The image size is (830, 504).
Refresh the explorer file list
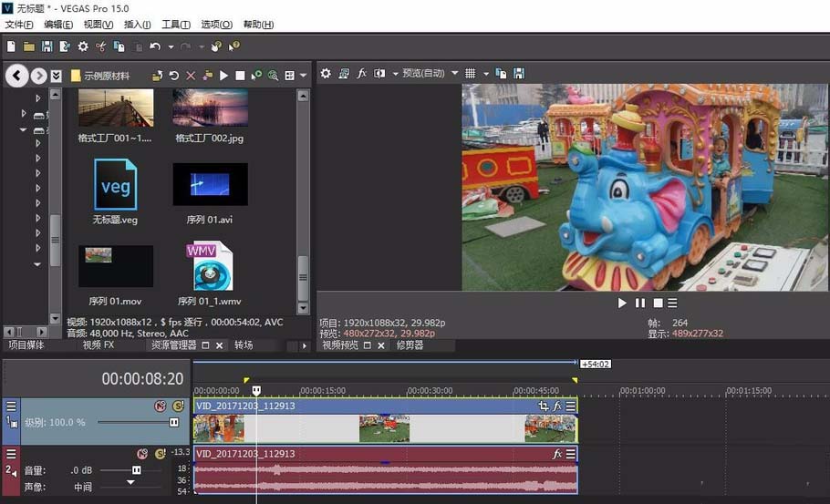[x=173, y=76]
